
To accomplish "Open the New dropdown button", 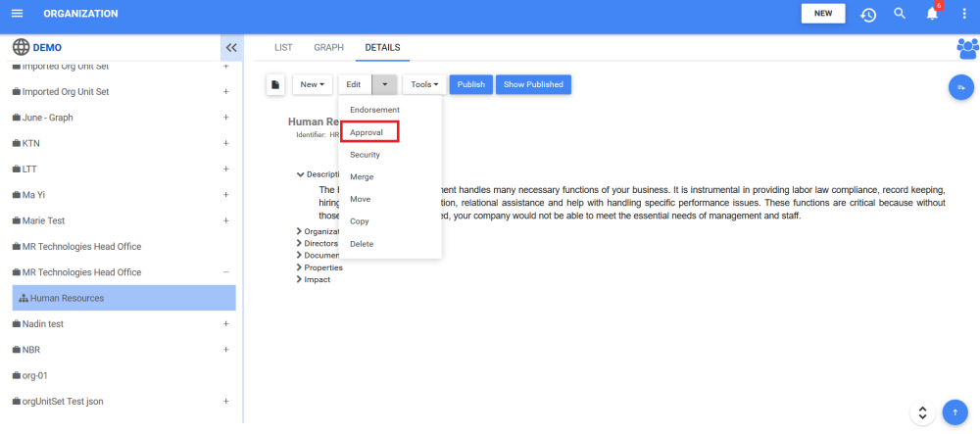I will 313,84.
